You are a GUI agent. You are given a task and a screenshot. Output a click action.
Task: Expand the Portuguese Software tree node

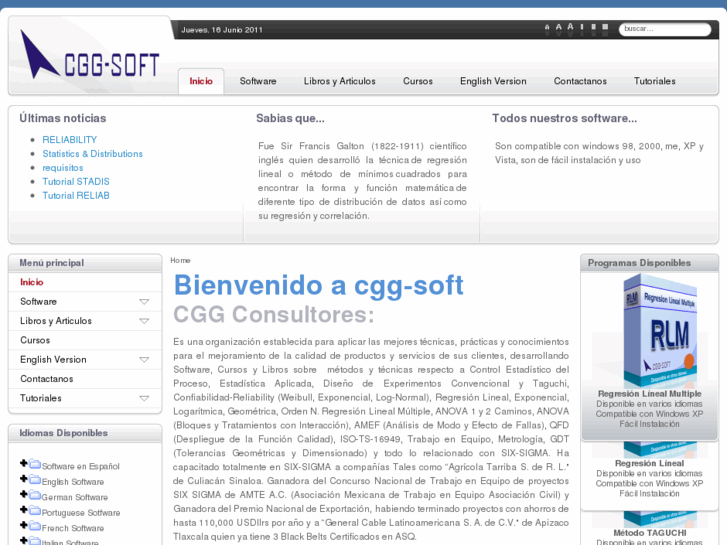[24, 510]
